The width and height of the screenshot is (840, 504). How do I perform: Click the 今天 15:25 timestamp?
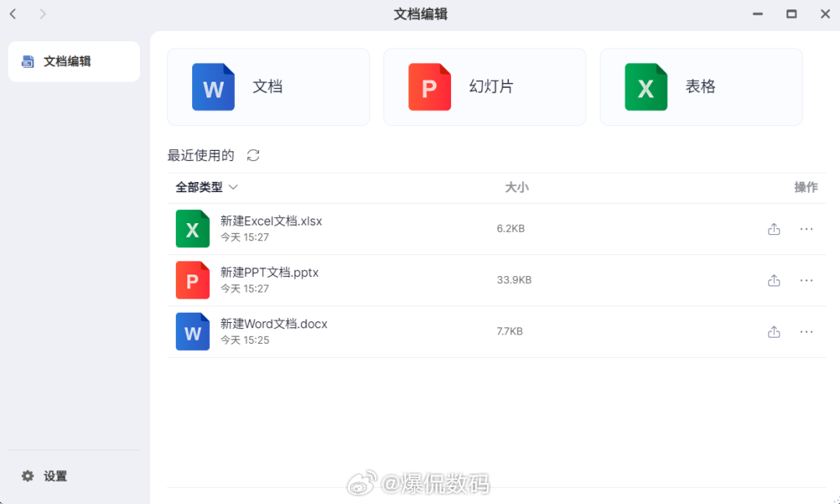[245, 340]
